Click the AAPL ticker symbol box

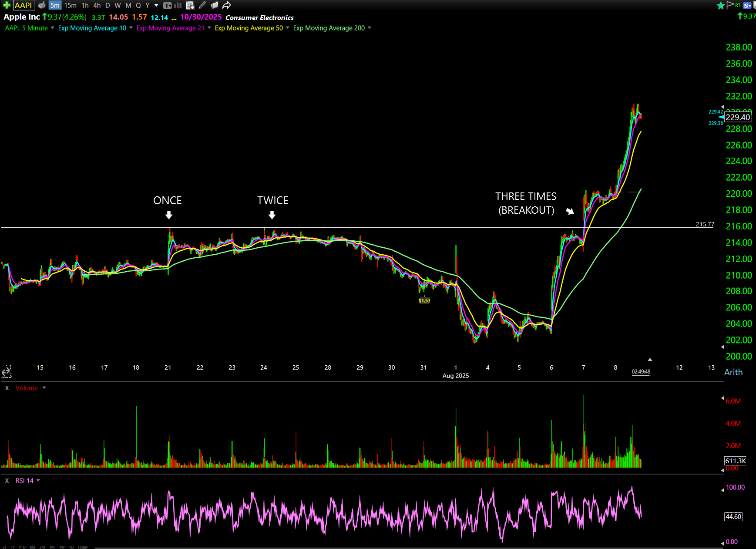click(24, 5)
